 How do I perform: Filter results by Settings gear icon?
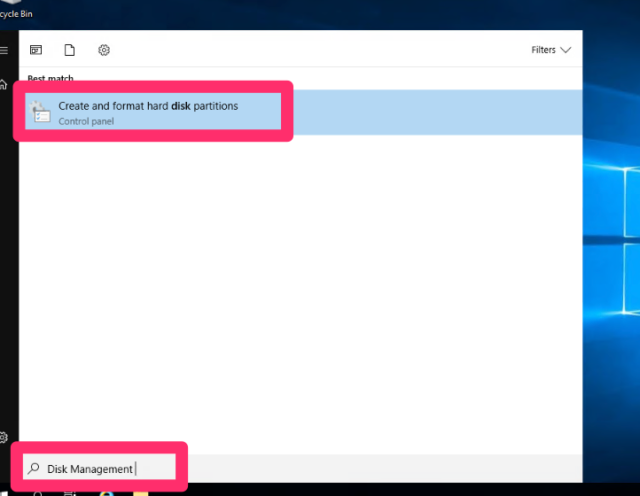point(104,50)
